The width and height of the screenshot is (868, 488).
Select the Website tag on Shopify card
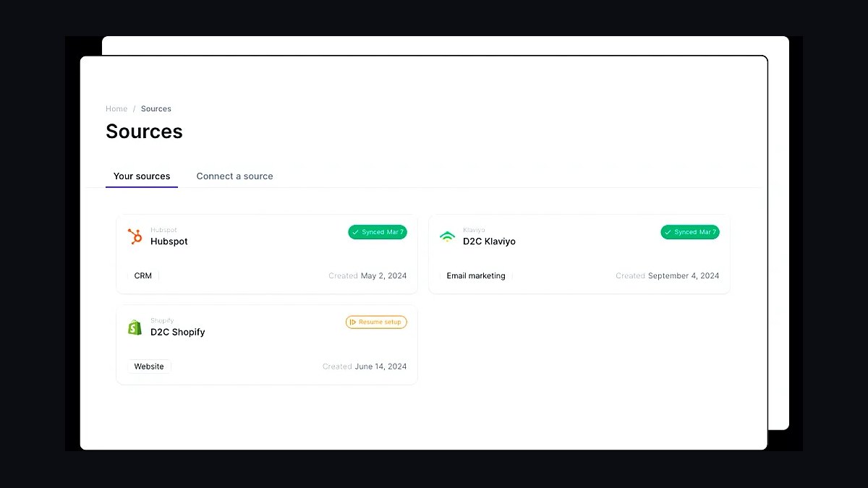click(x=149, y=367)
